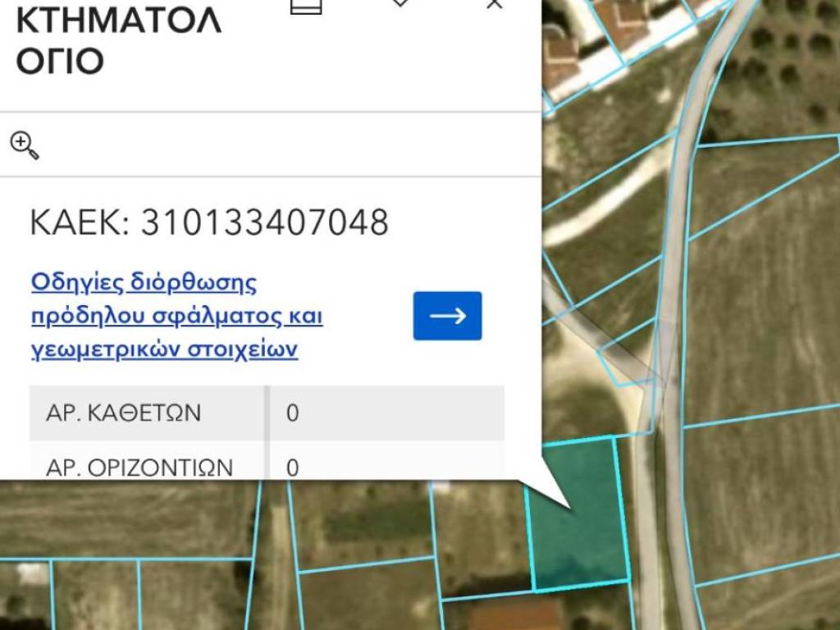Click the ΚΤΗΜΑΤΟΛΟΓΙΟ popup title
840x630 pixels.
point(119,39)
